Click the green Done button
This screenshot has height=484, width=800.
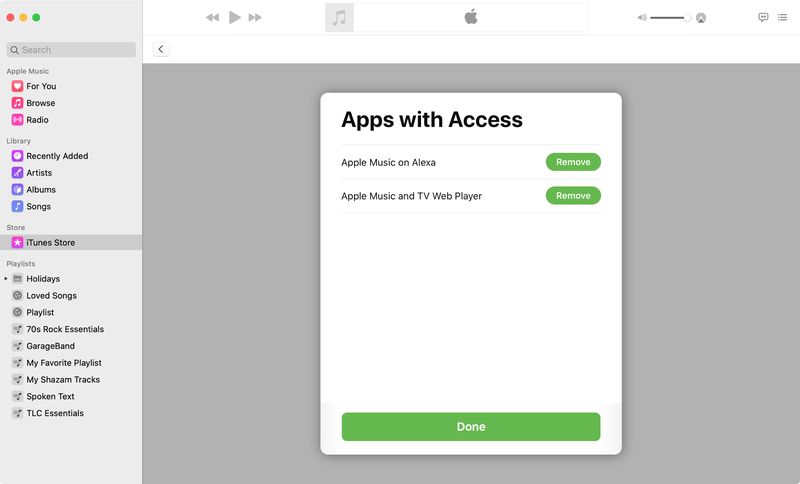(471, 427)
